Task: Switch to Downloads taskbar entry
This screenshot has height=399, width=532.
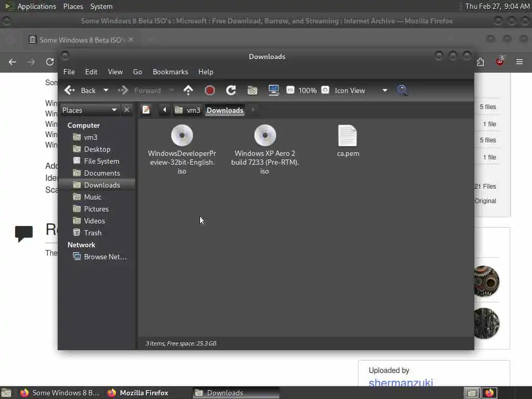Action: point(236,393)
